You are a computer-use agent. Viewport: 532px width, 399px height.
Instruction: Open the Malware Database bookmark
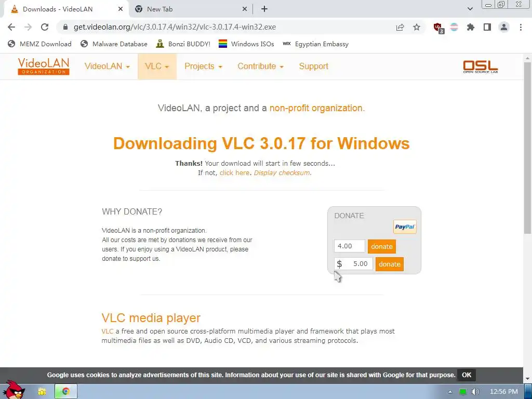pyautogui.click(x=114, y=44)
